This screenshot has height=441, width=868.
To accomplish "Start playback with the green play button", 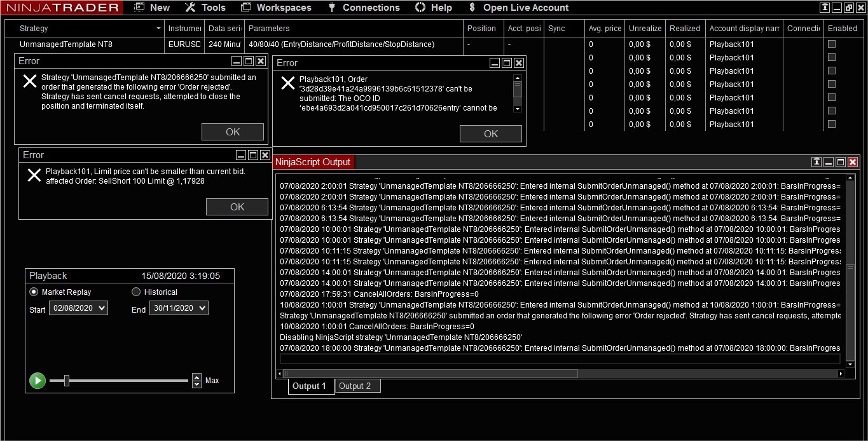I will click(38, 381).
